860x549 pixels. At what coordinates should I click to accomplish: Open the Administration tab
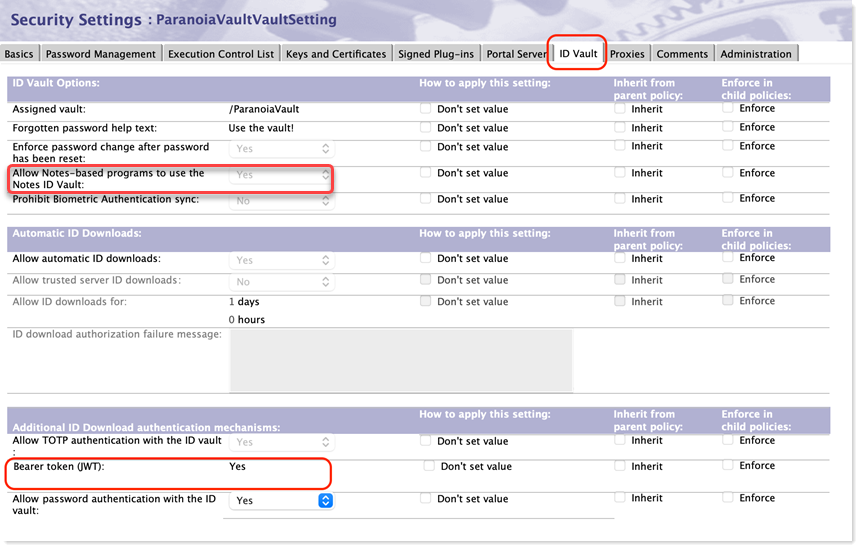(x=756, y=54)
